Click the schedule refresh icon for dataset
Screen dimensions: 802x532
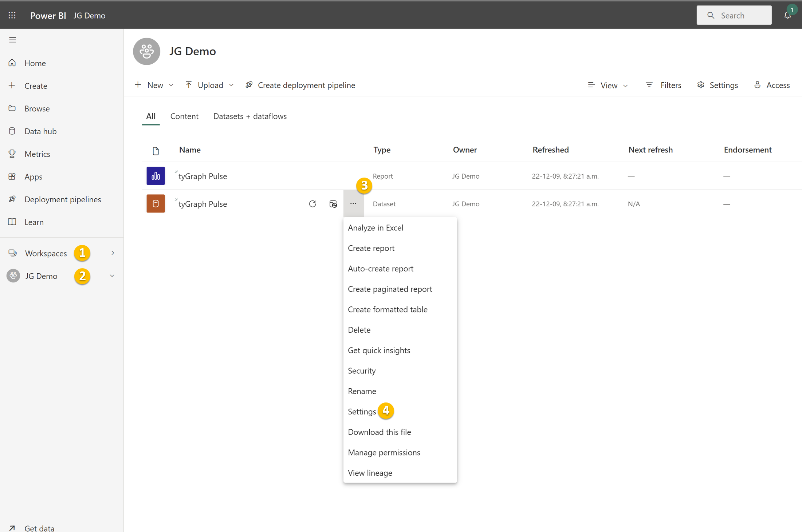coord(333,204)
